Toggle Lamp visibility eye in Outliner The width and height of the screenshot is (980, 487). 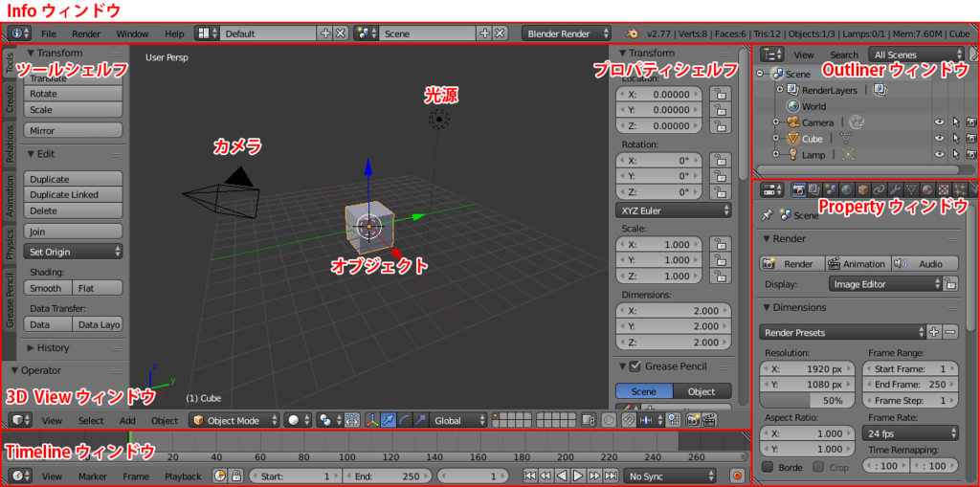click(939, 154)
